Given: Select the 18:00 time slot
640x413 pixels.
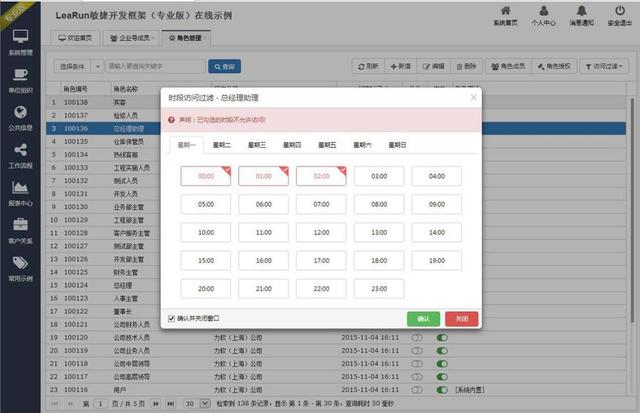Looking at the screenshot, I should coord(379,260).
